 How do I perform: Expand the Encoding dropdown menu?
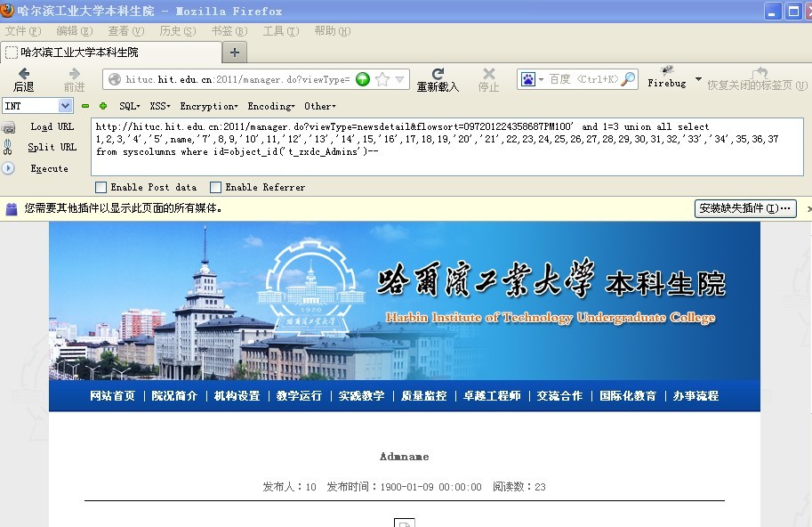tap(271, 106)
